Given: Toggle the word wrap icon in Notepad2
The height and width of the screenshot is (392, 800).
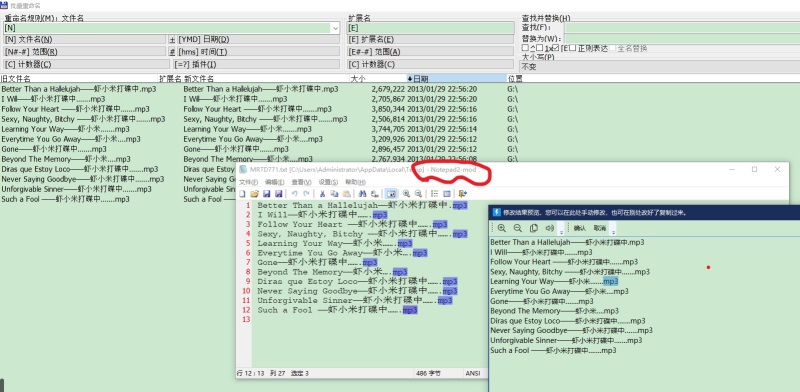Looking at the screenshot, I should 392,193.
